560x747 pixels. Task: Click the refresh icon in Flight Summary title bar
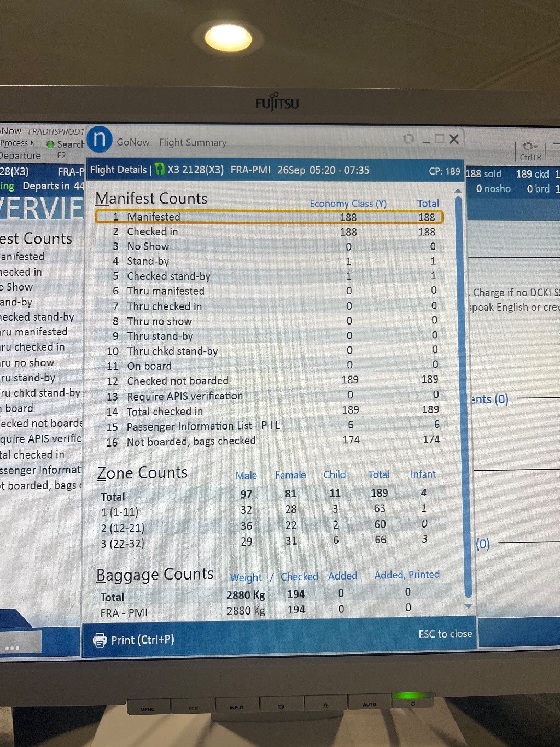pos(408,139)
